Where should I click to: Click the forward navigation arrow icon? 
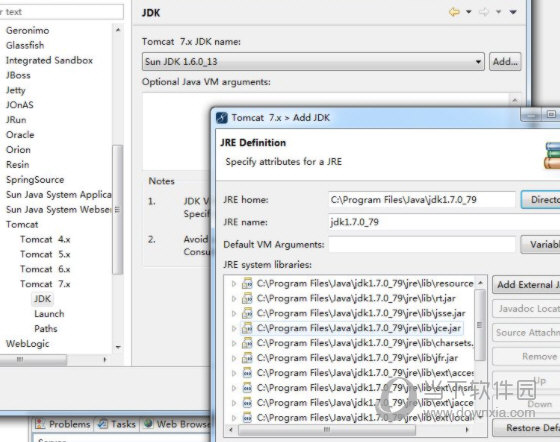484,12
